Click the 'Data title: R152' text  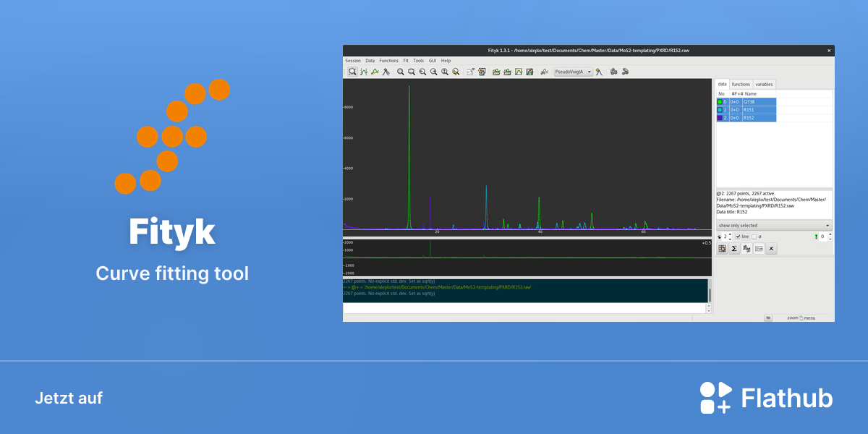tap(732, 212)
